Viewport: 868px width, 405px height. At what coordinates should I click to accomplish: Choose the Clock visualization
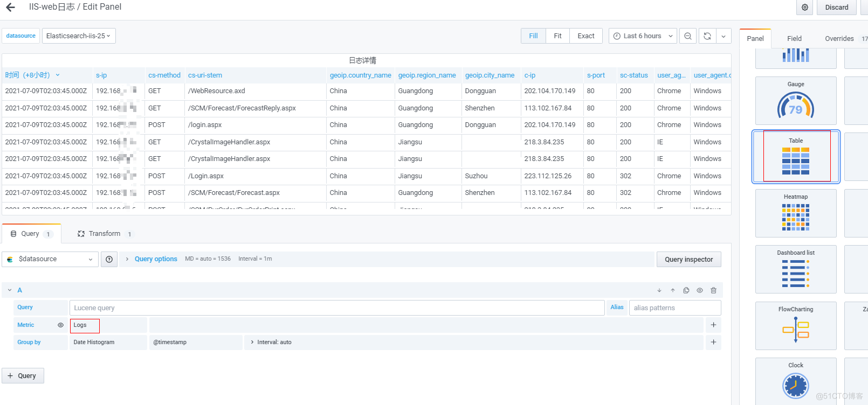point(796,381)
